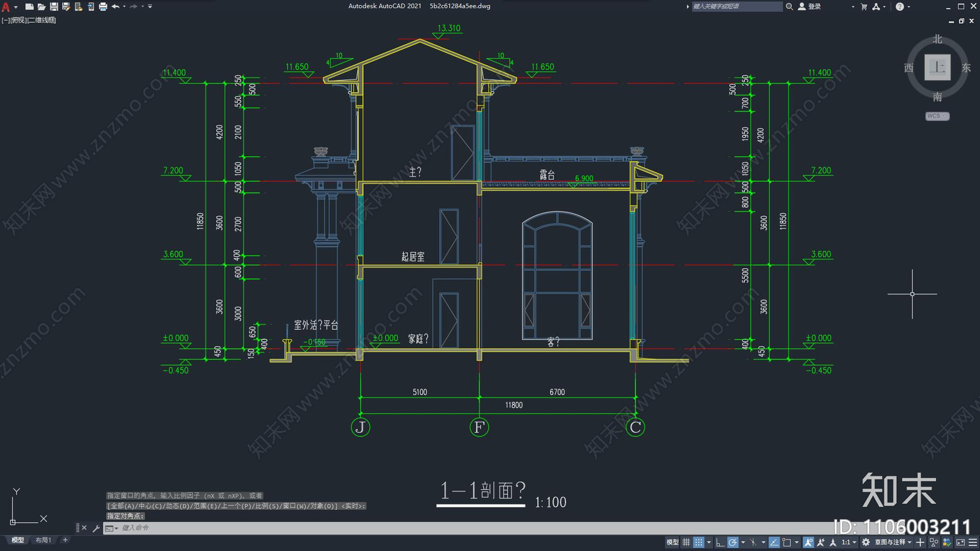Click the Save As icon
The height and width of the screenshot is (551, 980).
coord(66,7)
